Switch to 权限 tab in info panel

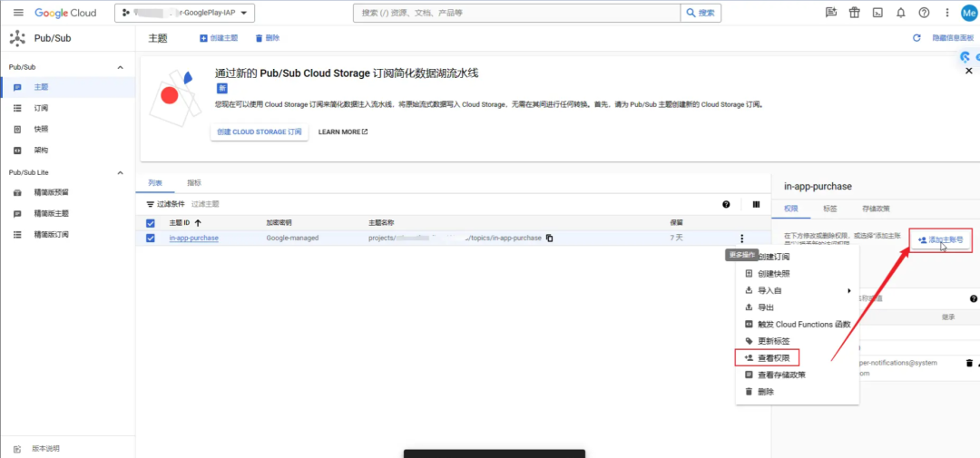(790, 209)
